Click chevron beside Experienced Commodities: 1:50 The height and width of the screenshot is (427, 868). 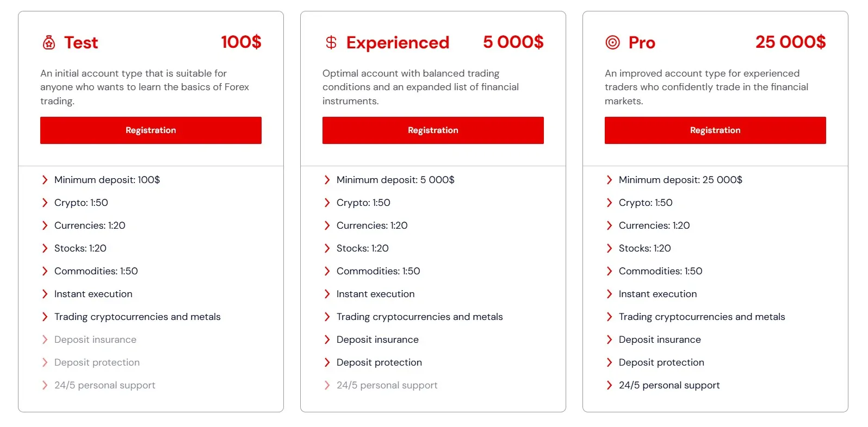point(327,271)
